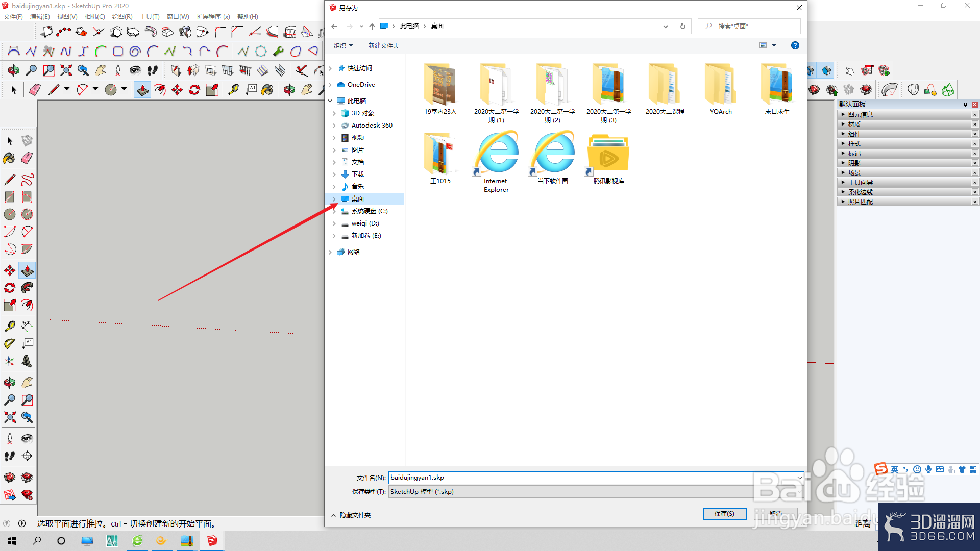Select the Look Around eye tool
The image size is (980, 551).
(x=27, y=438)
